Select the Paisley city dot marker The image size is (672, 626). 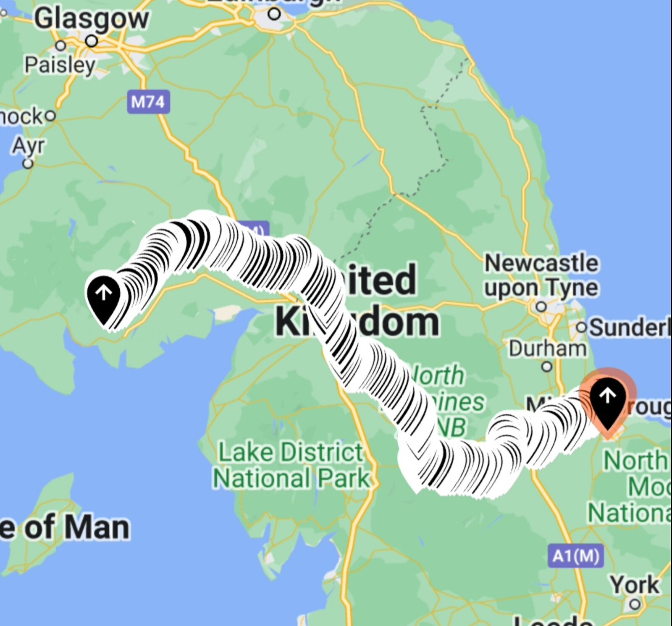point(61,45)
